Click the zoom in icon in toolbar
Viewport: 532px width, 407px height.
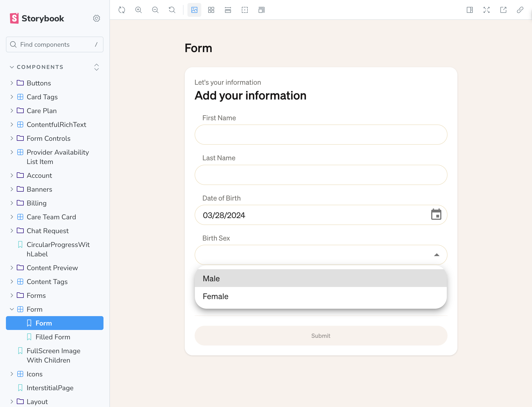click(x=139, y=10)
